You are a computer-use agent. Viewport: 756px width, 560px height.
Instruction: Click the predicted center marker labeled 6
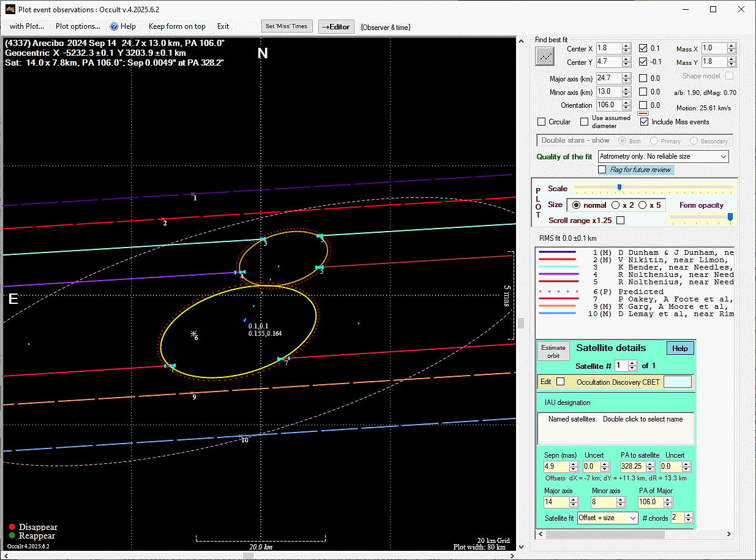(194, 334)
